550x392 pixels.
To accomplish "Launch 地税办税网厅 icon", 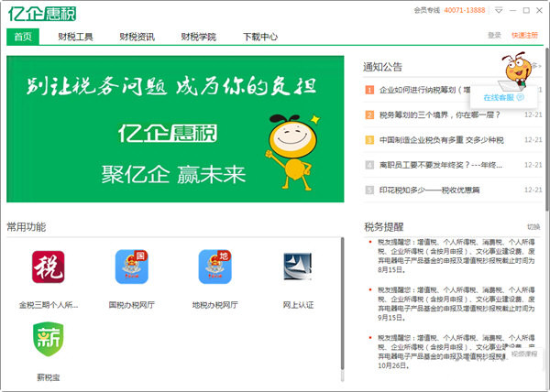I will coord(214,267).
